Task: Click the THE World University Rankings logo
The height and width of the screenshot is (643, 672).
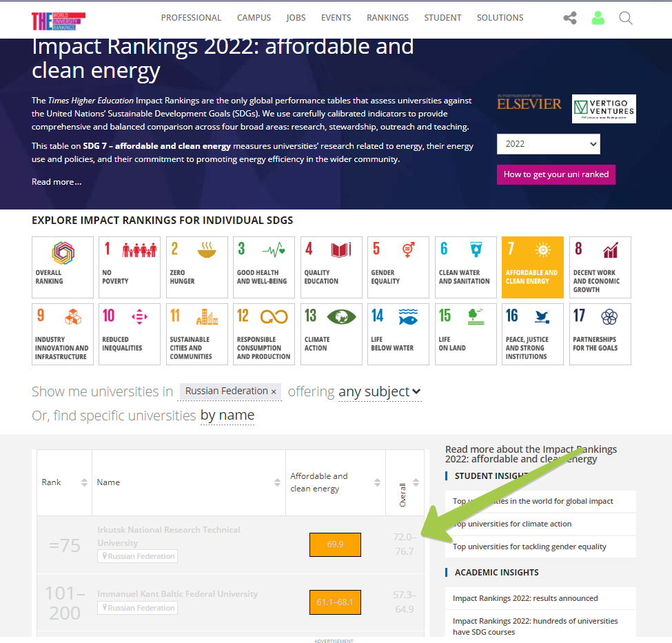Action: click(x=59, y=21)
